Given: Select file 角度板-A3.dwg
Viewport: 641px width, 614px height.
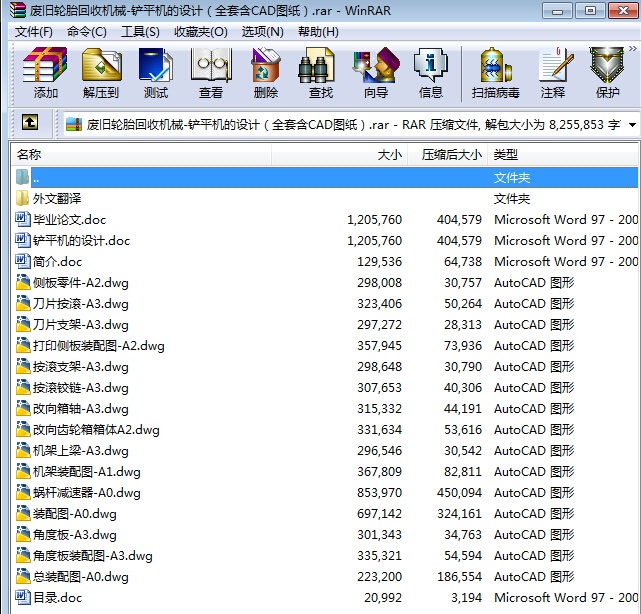Looking at the screenshot, I should click(326, 535).
